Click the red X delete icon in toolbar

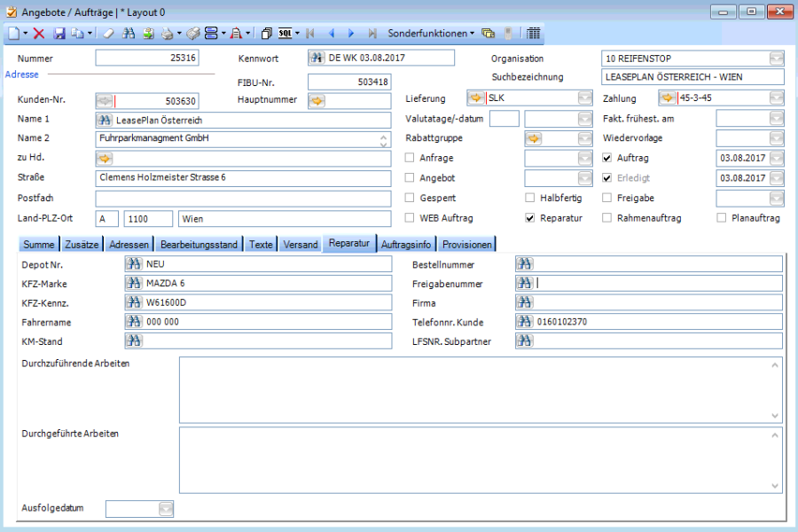point(39,33)
